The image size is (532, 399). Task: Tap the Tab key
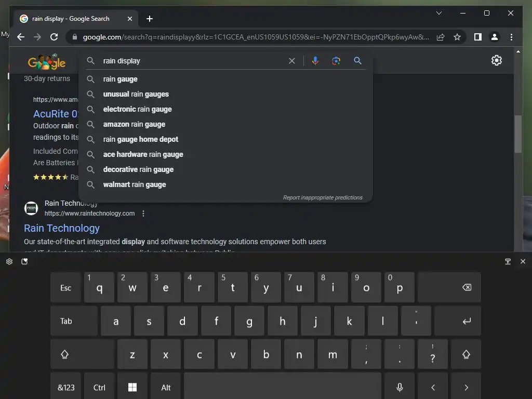pyautogui.click(x=74, y=321)
